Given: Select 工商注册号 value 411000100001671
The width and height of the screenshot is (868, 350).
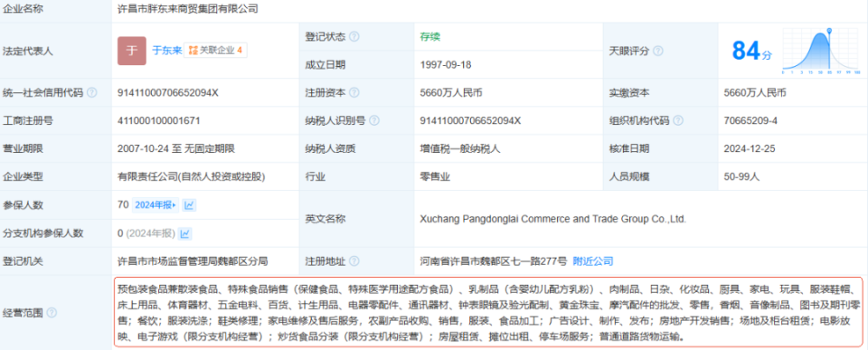Looking at the screenshot, I should (159, 120).
